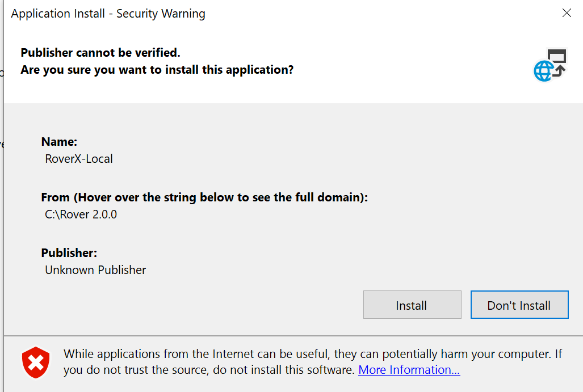Click the Unknown Publisher text
This screenshot has width=583, height=392.
[95, 270]
